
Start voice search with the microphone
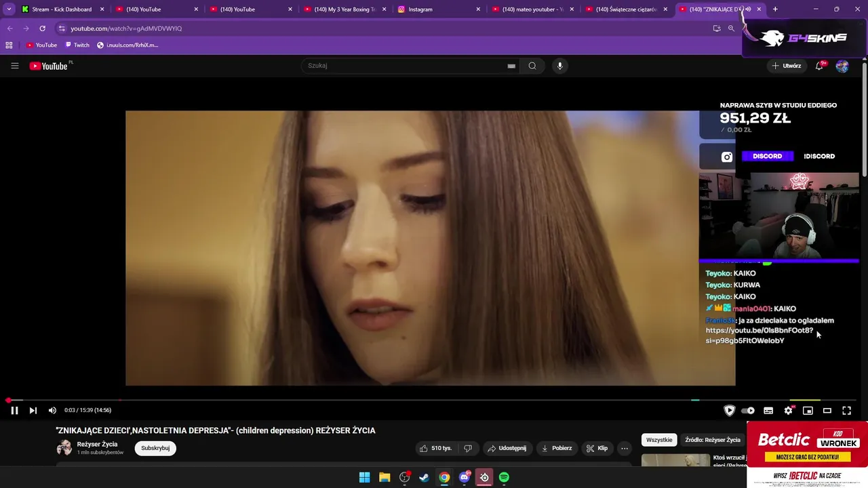[559, 66]
